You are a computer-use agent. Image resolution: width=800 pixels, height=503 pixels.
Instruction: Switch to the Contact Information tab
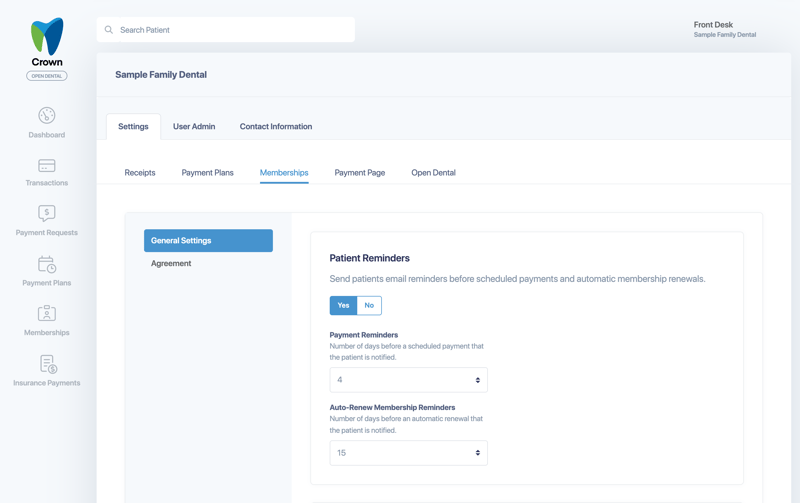[276, 127]
